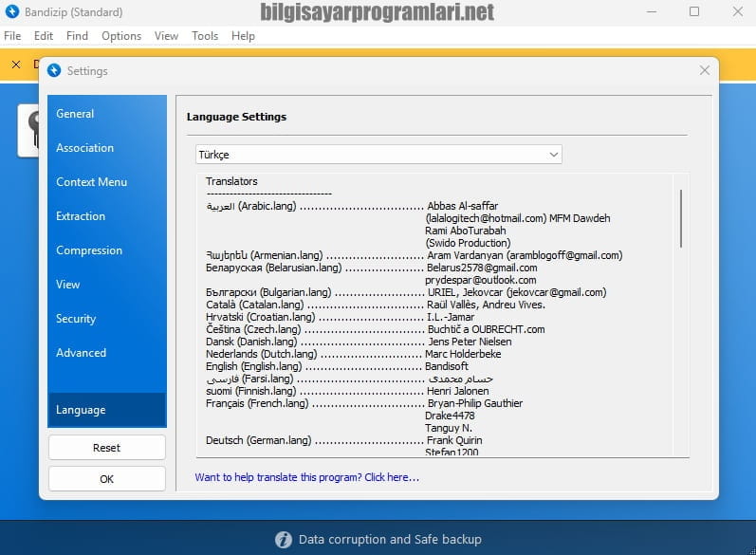Click the prydespar@outlook.com email text
This screenshot has width=756, height=555.
pyautogui.click(x=480, y=280)
